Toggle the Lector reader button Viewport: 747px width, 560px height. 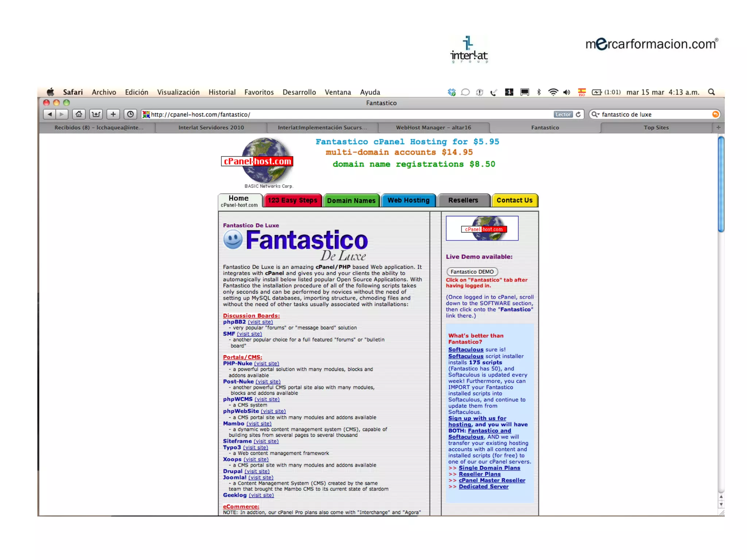(563, 114)
